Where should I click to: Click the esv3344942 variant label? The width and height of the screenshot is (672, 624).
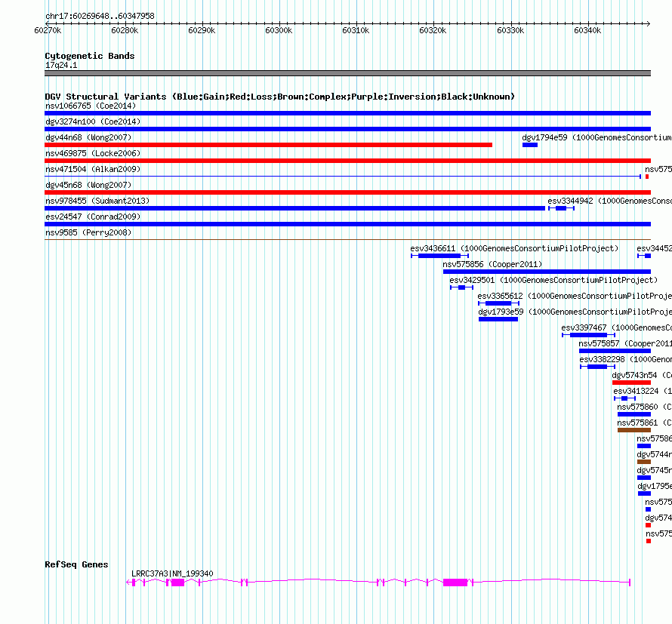click(x=609, y=201)
